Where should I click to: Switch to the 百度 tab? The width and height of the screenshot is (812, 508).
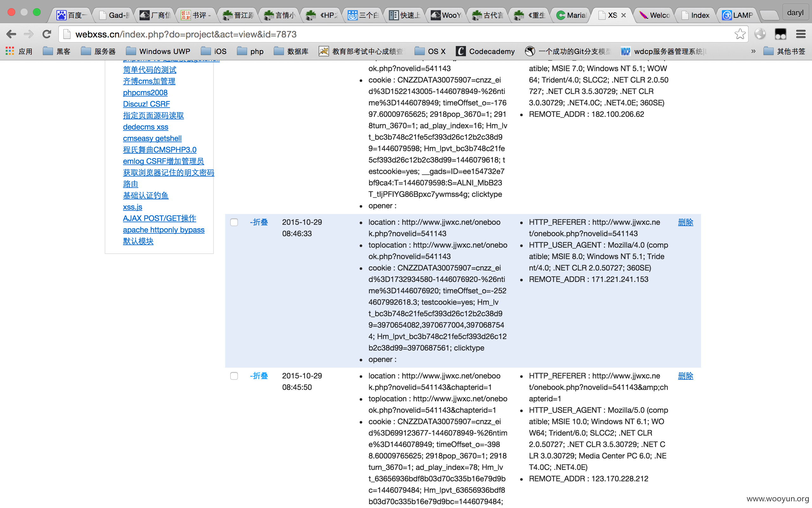coord(71,15)
